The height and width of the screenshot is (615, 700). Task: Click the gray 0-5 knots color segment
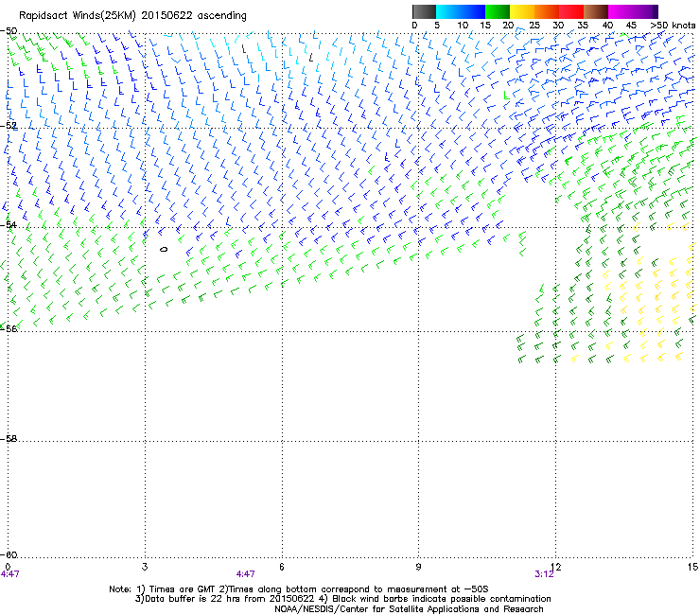click(x=424, y=11)
